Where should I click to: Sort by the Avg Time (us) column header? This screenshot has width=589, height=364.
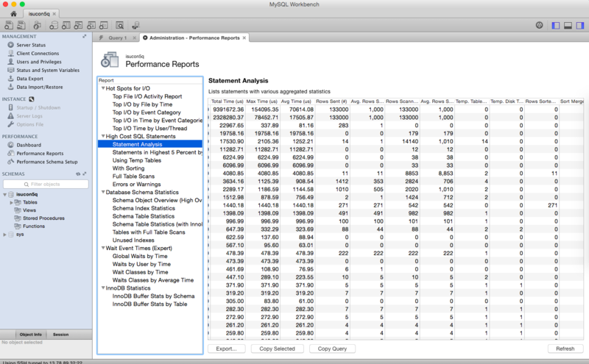pos(297,101)
